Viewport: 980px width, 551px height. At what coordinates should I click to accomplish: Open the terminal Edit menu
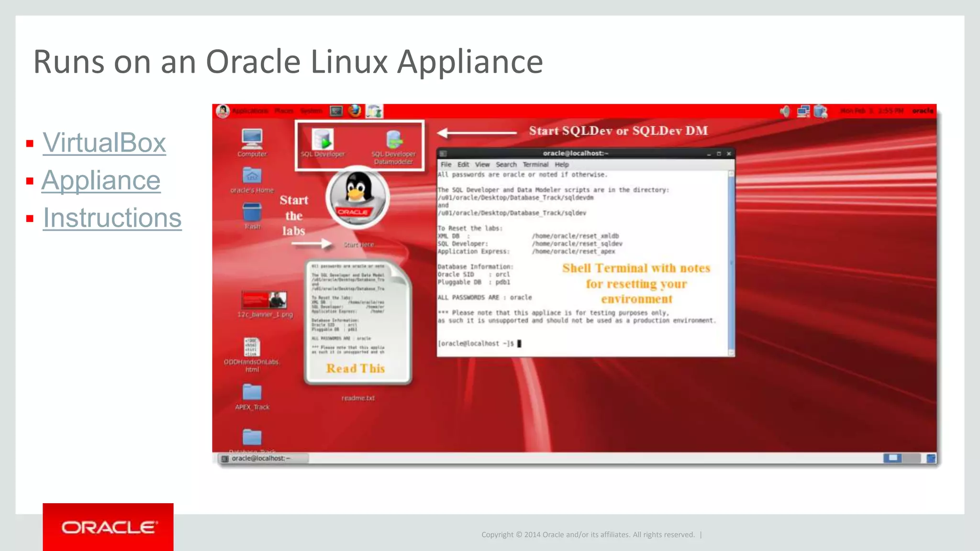point(463,165)
